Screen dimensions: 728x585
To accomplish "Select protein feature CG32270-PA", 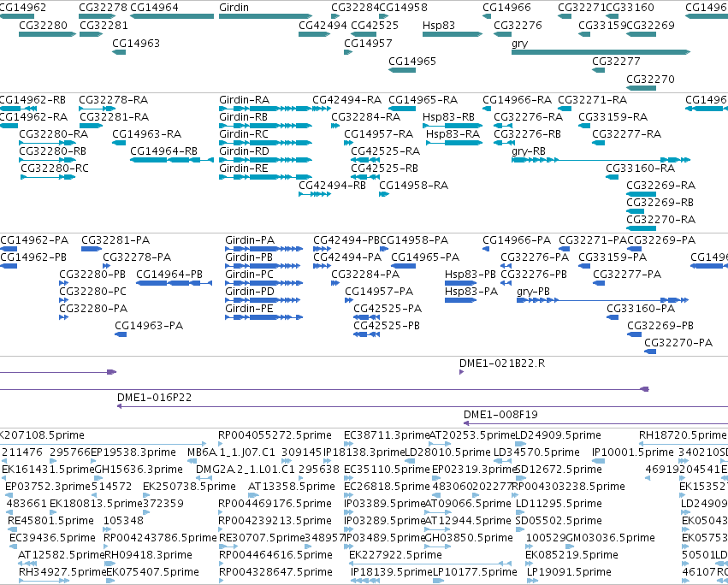I will (x=650, y=352).
